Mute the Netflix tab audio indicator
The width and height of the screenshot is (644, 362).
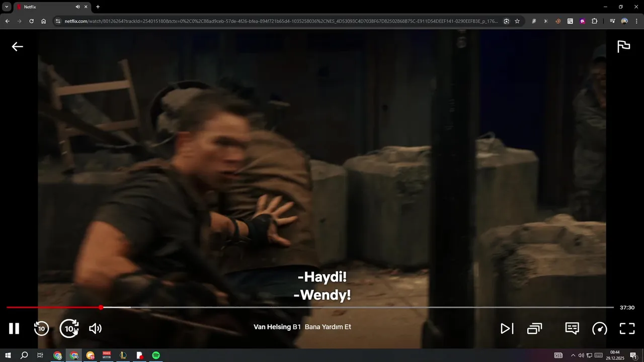tap(77, 7)
